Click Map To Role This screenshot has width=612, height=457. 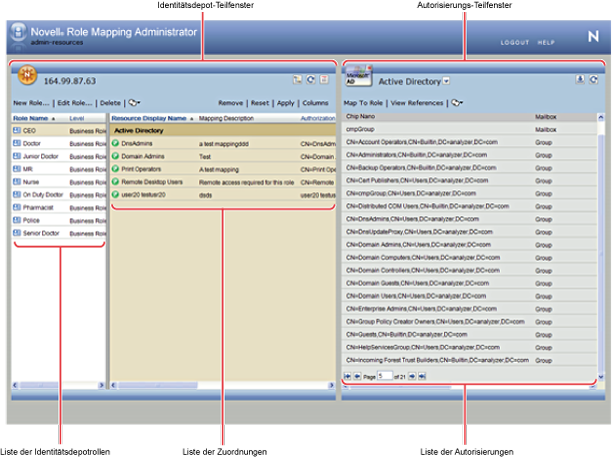[363, 103]
